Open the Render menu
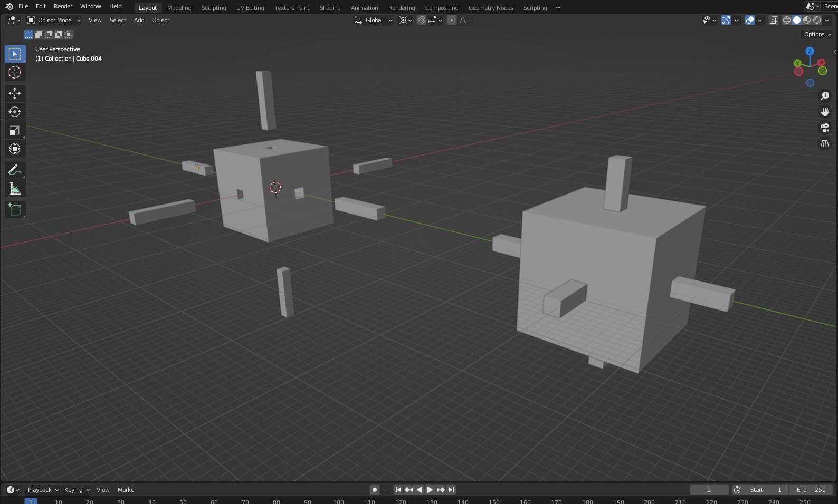 tap(63, 6)
